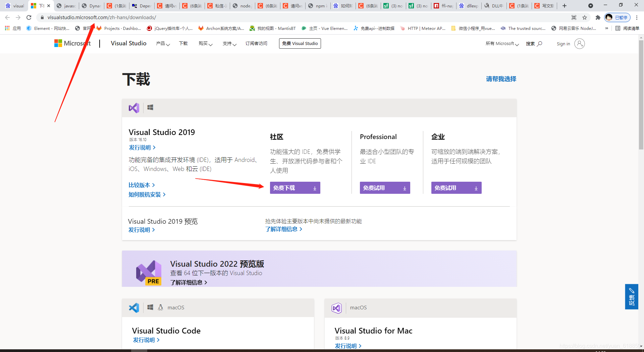Expand the 产品 dropdown menu
This screenshot has height=352, width=644.
(x=163, y=44)
